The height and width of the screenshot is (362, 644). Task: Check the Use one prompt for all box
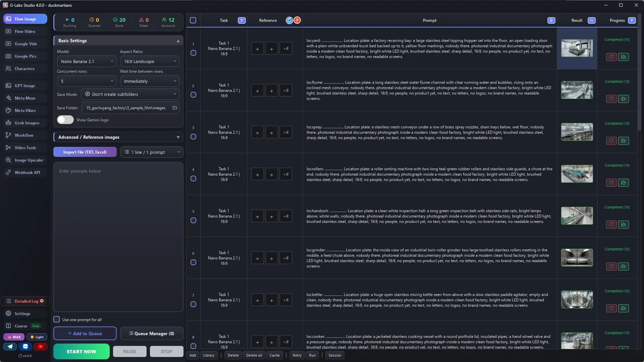coord(57,319)
